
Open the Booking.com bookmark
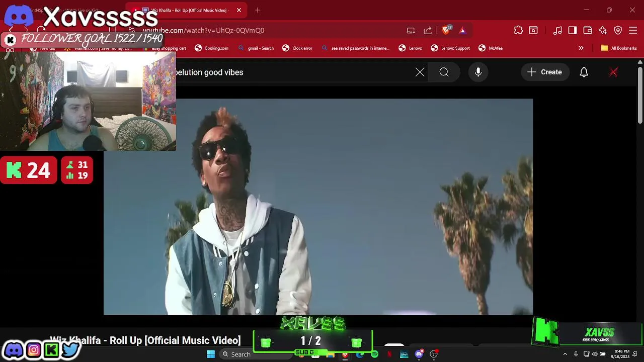211,48
